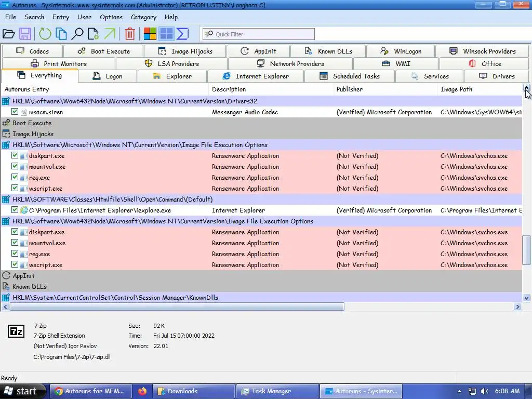532x399 pixels.
Task: Switch to the Known DLLs tab
Action: 328,51
